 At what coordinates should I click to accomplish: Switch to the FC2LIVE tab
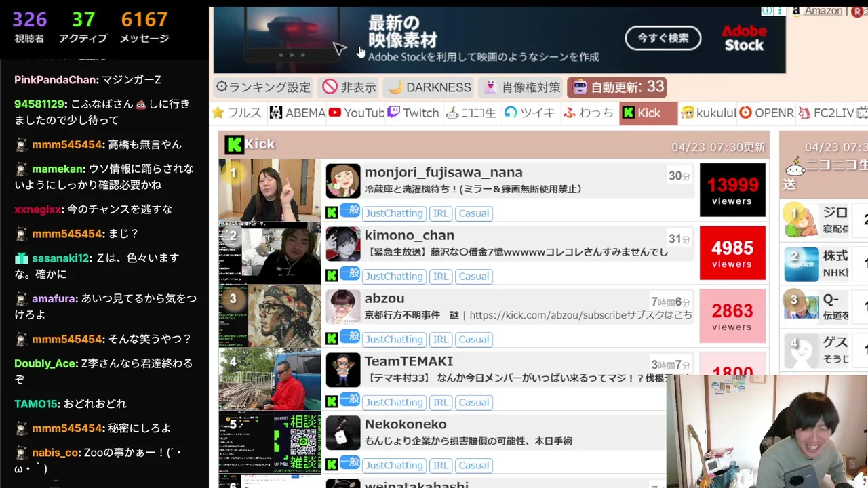pos(826,113)
